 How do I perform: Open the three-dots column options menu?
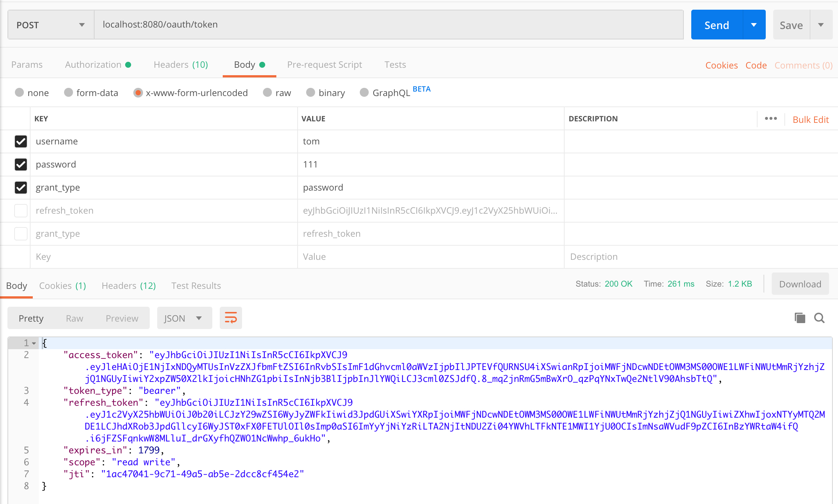[x=771, y=119]
